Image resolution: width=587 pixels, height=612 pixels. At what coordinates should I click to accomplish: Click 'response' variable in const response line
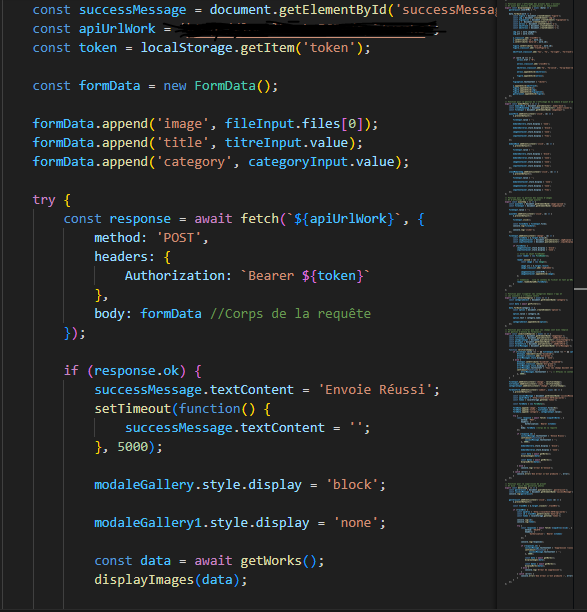click(140, 219)
